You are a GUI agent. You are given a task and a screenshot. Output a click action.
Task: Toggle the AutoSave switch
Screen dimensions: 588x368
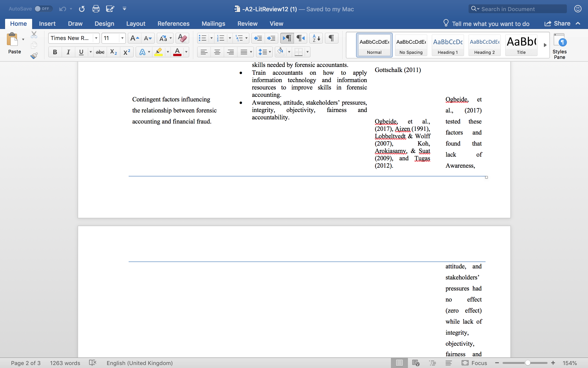coord(43,9)
